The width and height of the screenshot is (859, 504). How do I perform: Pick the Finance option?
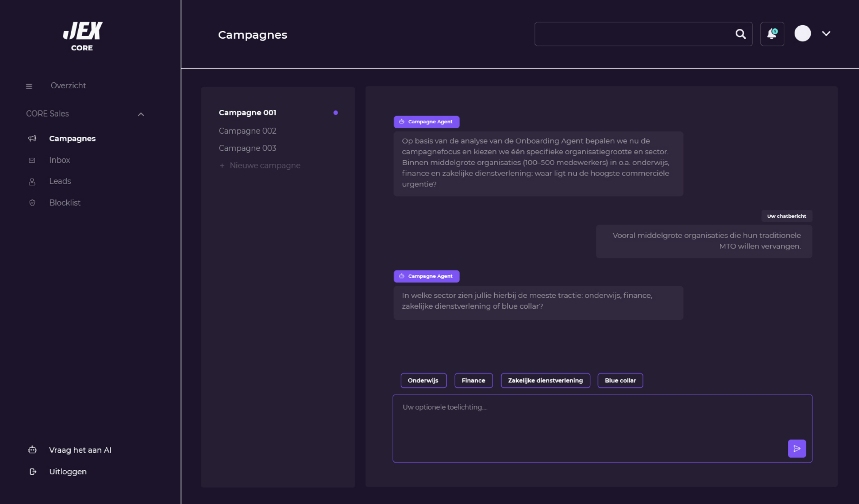pos(473,380)
